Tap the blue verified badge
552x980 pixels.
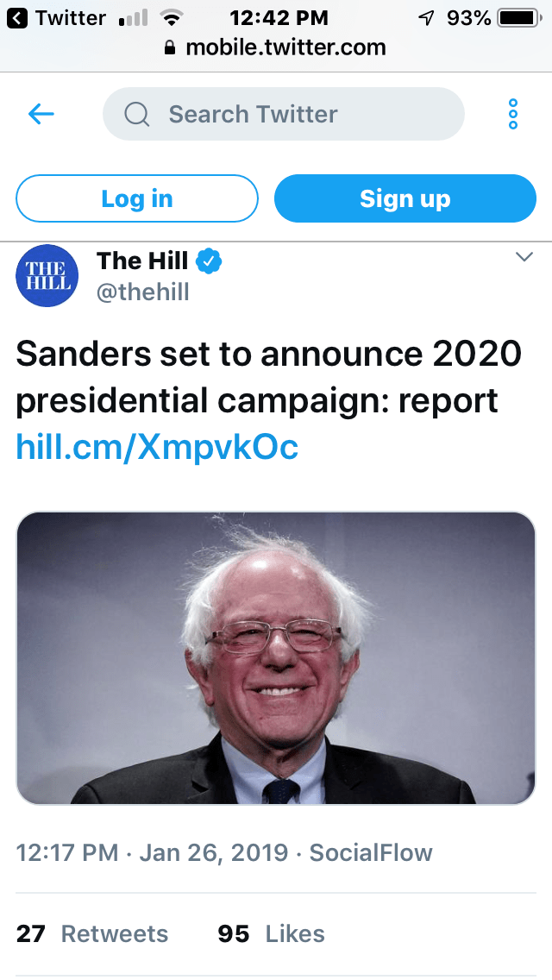[x=209, y=261]
